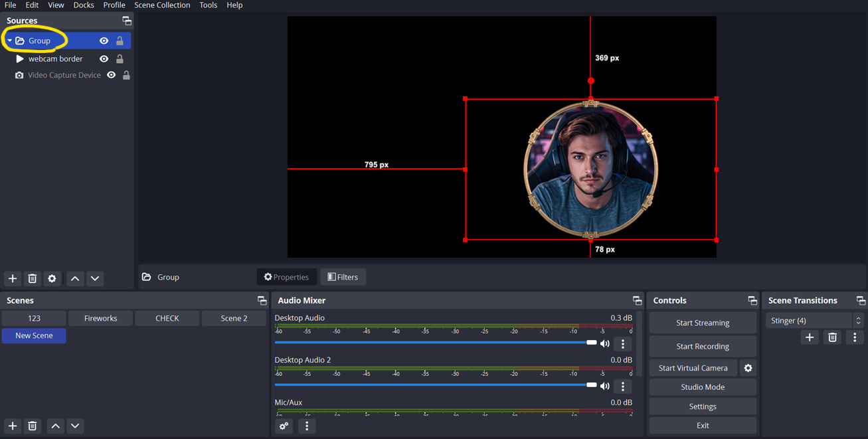
Task: Add a new source with plus icon
Action: tap(13, 278)
